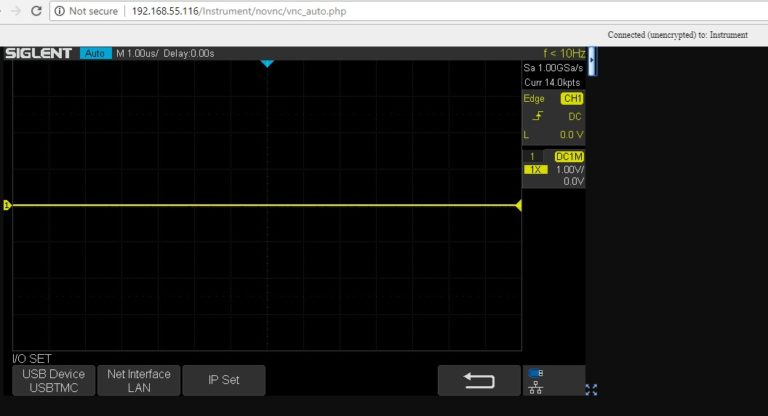The width and height of the screenshot is (768, 416).
Task: Open the Net Interface LAN option
Action: click(x=138, y=380)
